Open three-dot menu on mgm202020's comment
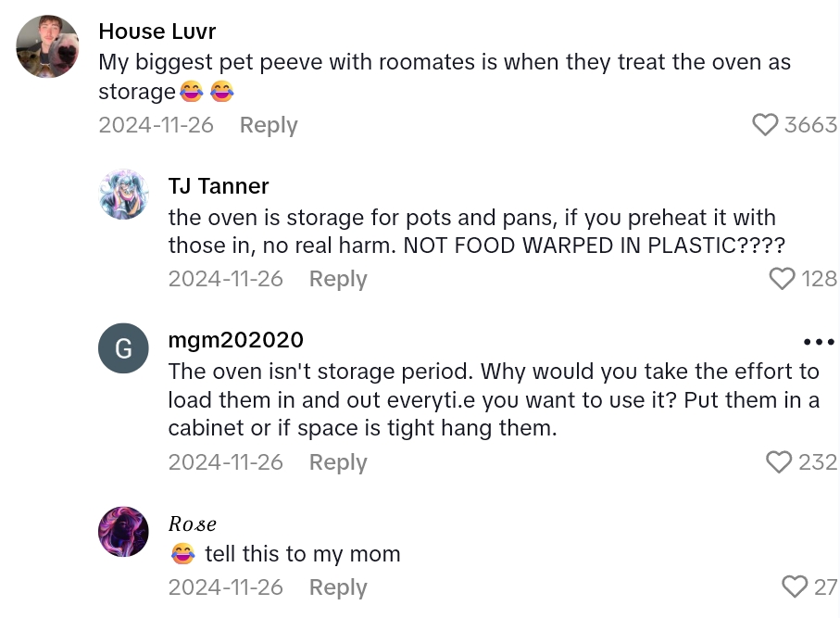This screenshot has height=618, width=840. coord(819,342)
